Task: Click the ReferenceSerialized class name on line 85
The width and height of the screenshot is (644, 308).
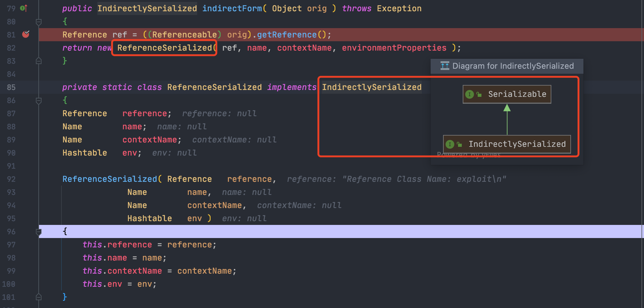Action: (214, 87)
